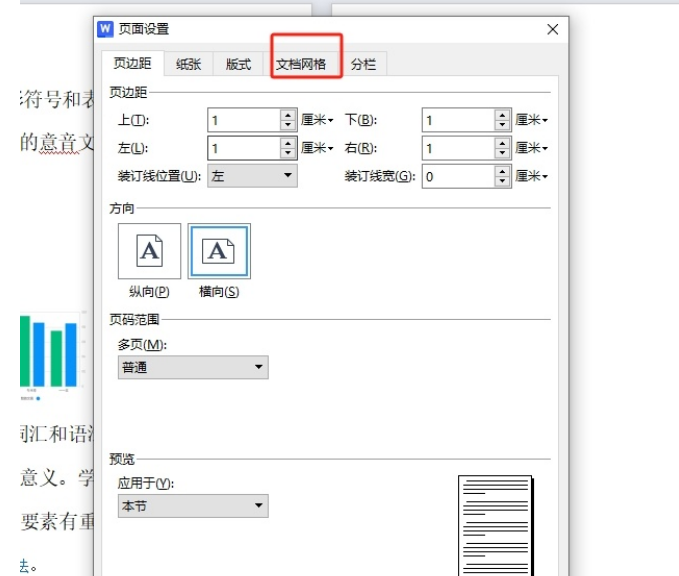Open the 纸张 tab
Viewport: 679px width, 576px height.
click(x=188, y=65)
